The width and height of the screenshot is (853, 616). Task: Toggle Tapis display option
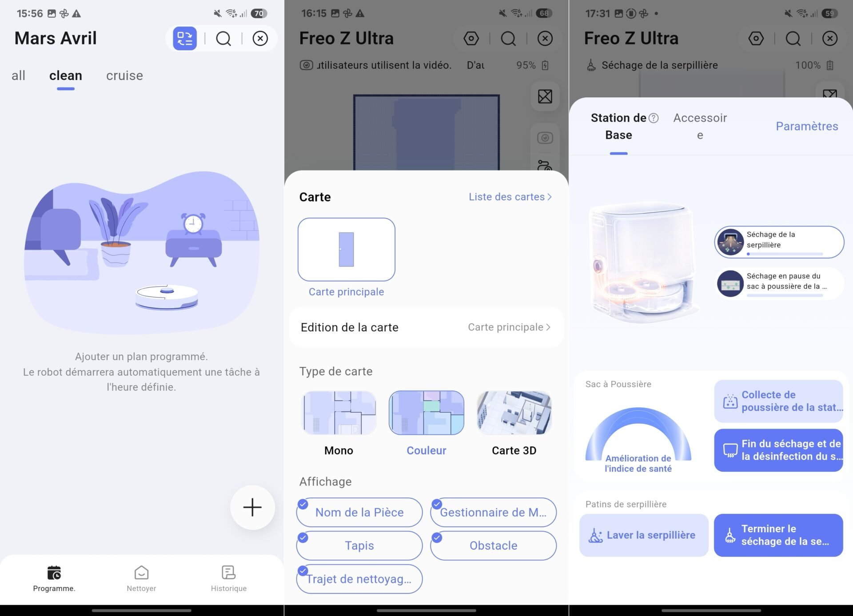[x=359, y=545]
